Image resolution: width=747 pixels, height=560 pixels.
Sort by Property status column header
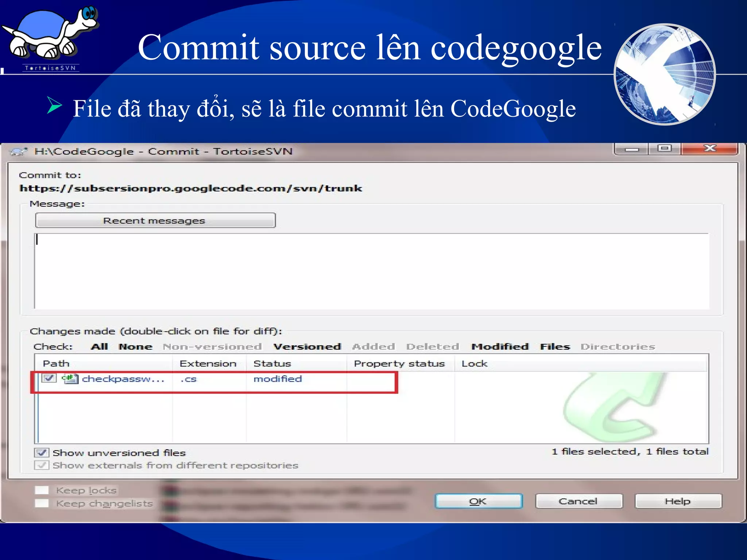(400, 363)
